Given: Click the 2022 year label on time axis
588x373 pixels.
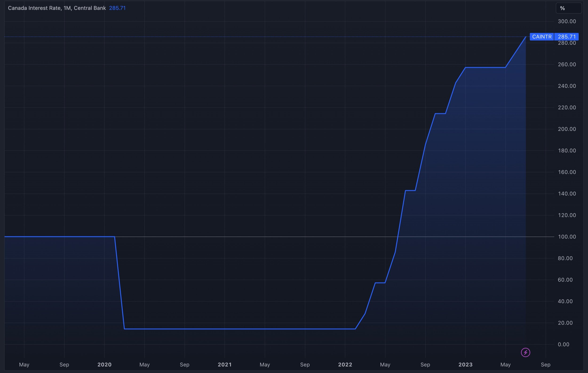Looking at the screenshot, I should click(345, 365).
